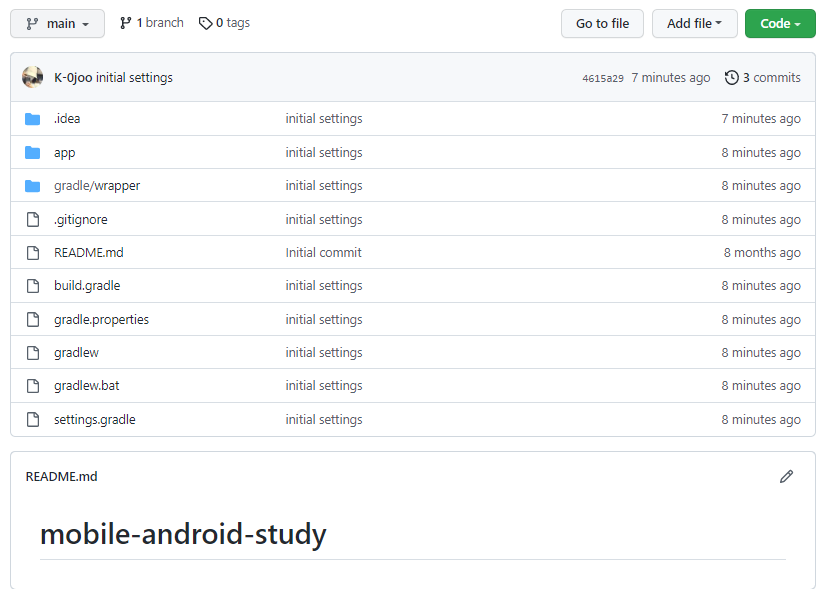Click 7 minutes ago in commit header
Viewport: 832px width, 589px height.
point(671,77)
